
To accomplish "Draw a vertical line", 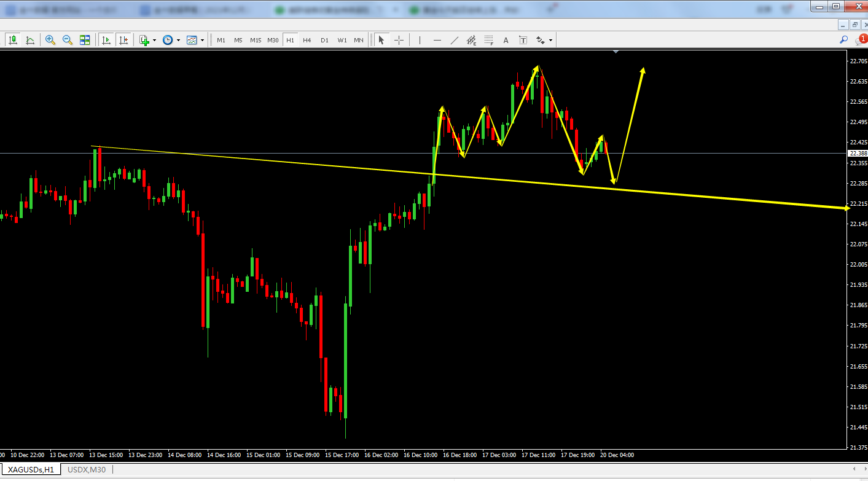I will (x=420, y=40).
